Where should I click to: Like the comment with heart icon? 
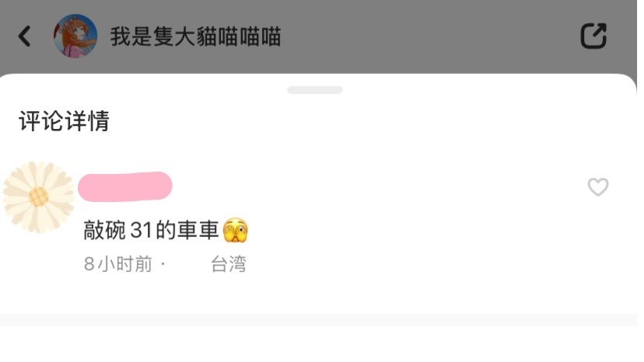pyautogui.click(x=598, y=187)
